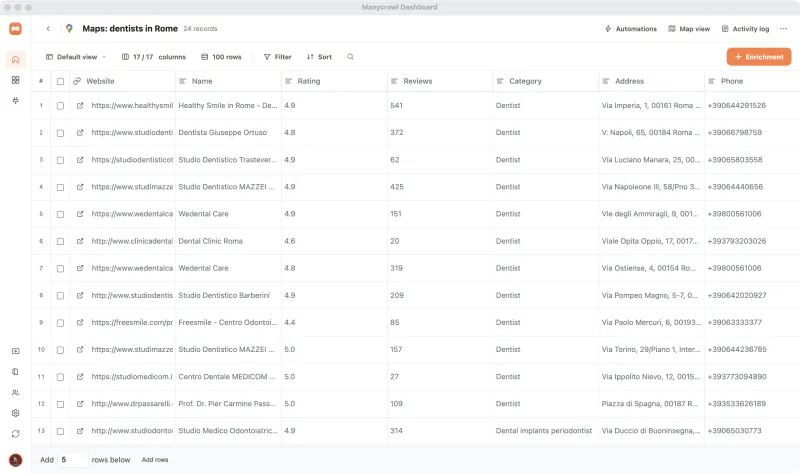Image resolution: width=800 pixels, height=473 pixels.
Task: Open external link for row 13 studiodontoi website
Action: 80,431
